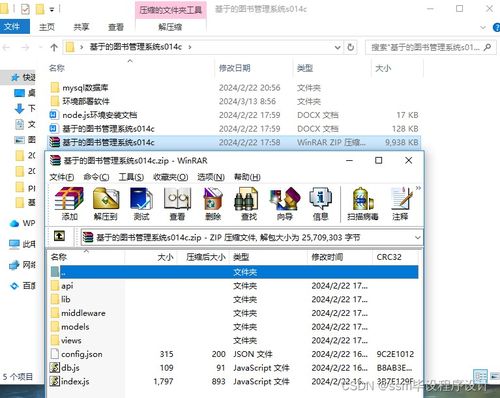Click the 删除 (Delete) recycle icon

click(213, 204)
